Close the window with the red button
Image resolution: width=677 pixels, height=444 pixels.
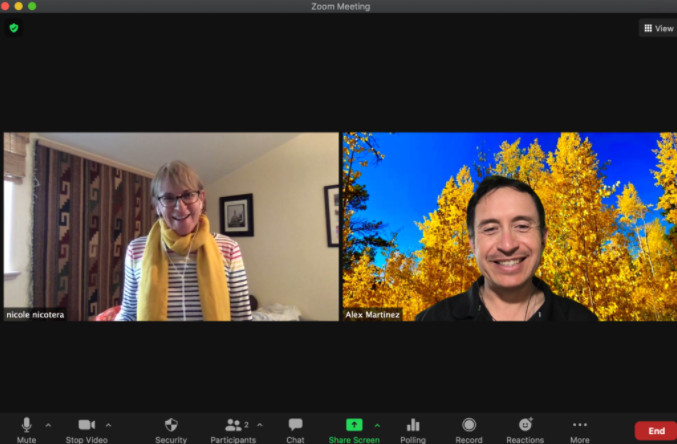click(x=5, y=6)
